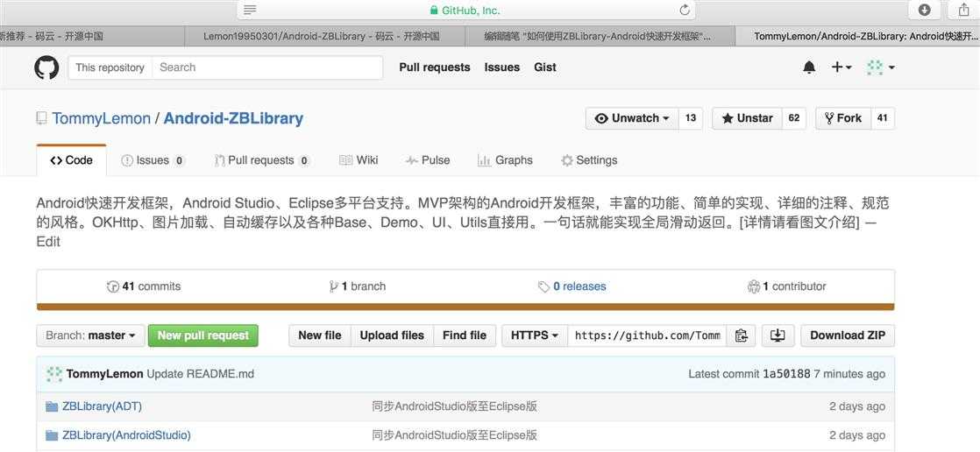Viewport: 980px width, 452px height.
Task: Open Gist in top navigation
Action: click(545, 67)
